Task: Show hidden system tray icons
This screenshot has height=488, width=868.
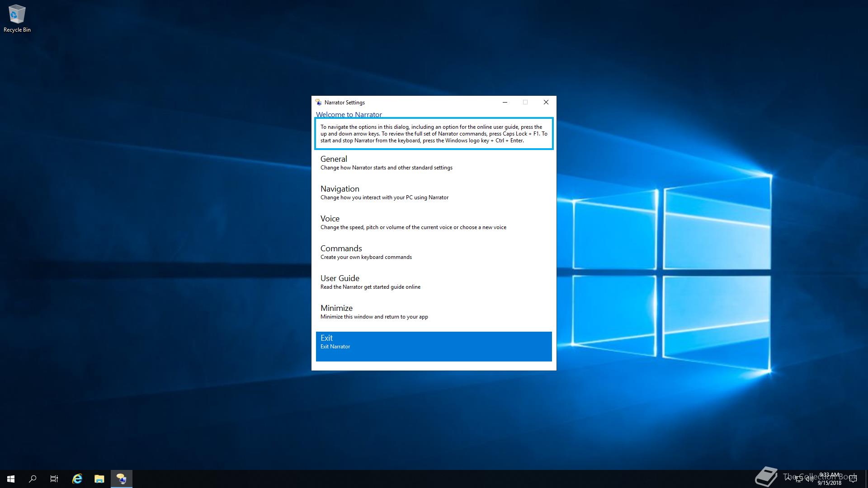Action: pos(788,479)
